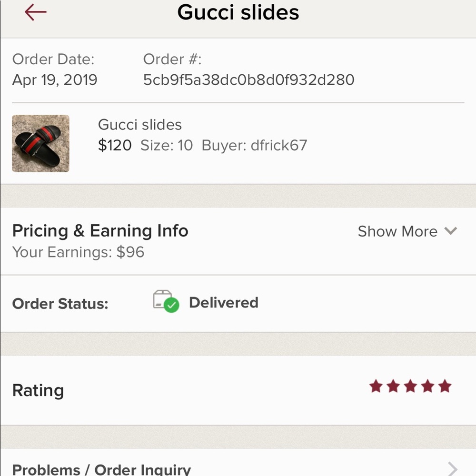476x476 pixels.
Task: Click the five-star rating control
Action: (410, 387)
